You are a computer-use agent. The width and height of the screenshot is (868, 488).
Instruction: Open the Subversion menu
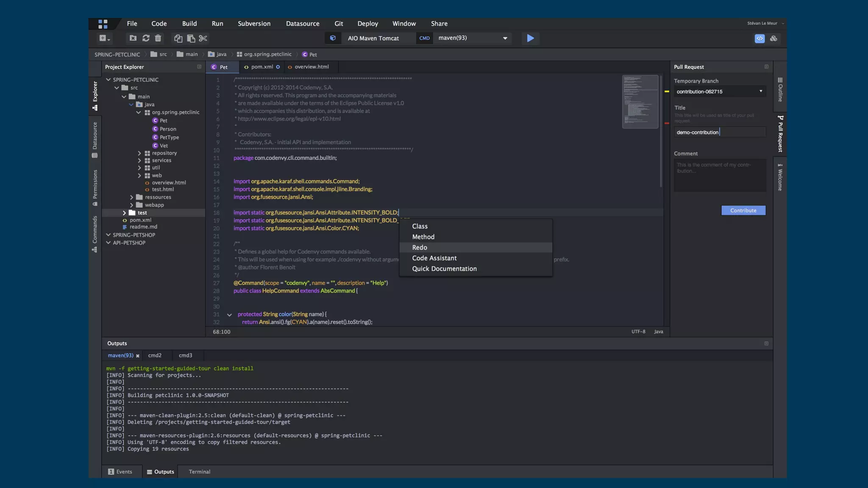[x=254, y=24]
